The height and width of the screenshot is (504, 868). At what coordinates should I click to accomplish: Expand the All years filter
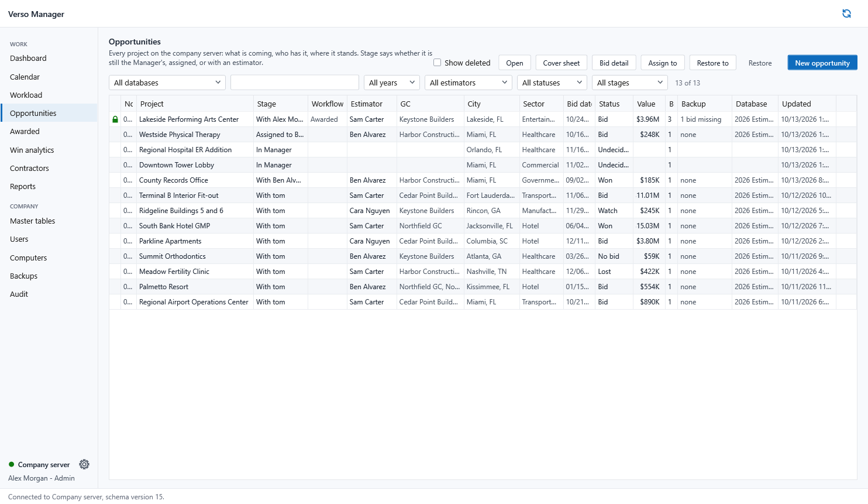pyautogui.click(x=392, y=83)
